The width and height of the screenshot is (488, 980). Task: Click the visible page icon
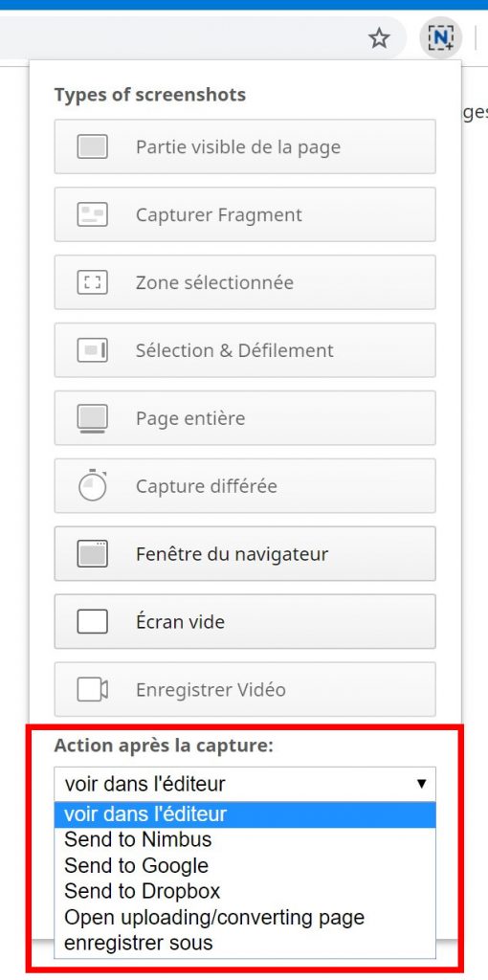coord(93,146)
